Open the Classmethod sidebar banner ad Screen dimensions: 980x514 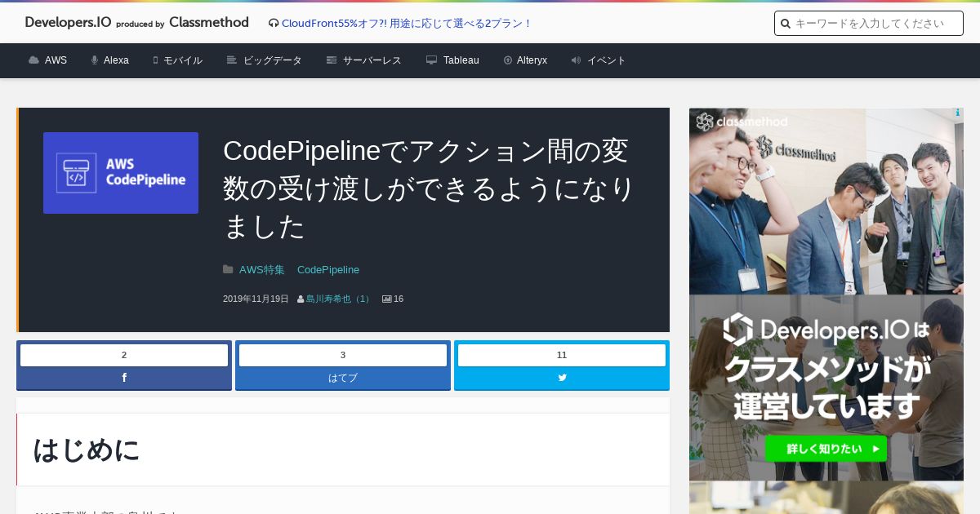coord(826,295)
